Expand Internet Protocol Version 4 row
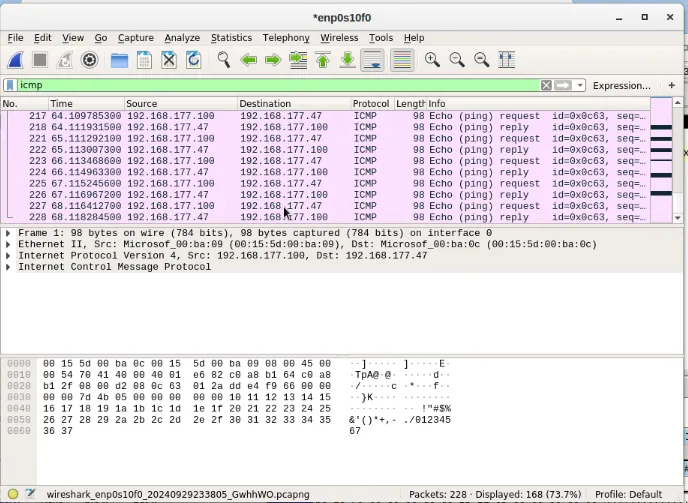This screenshot has width=688, height=503. coord(8,256)
